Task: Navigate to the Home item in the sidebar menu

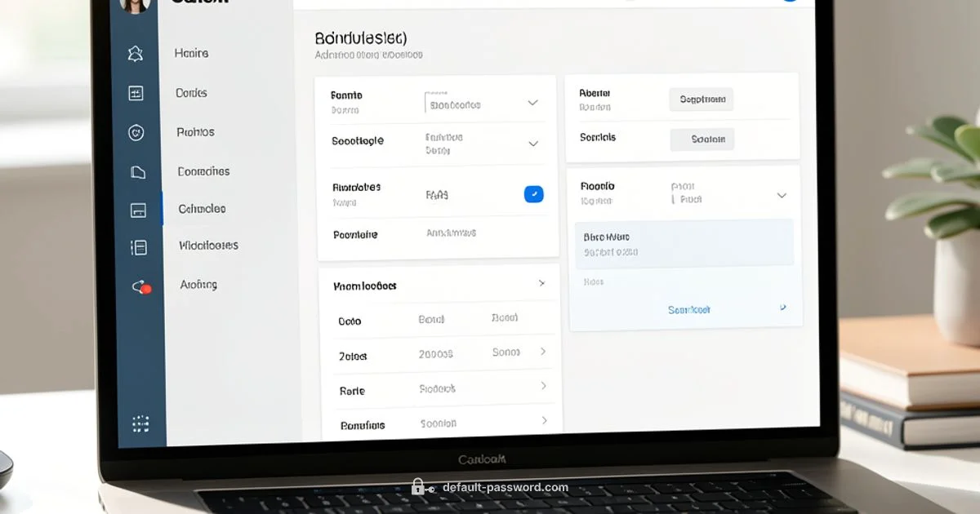Action: [190, 52]
